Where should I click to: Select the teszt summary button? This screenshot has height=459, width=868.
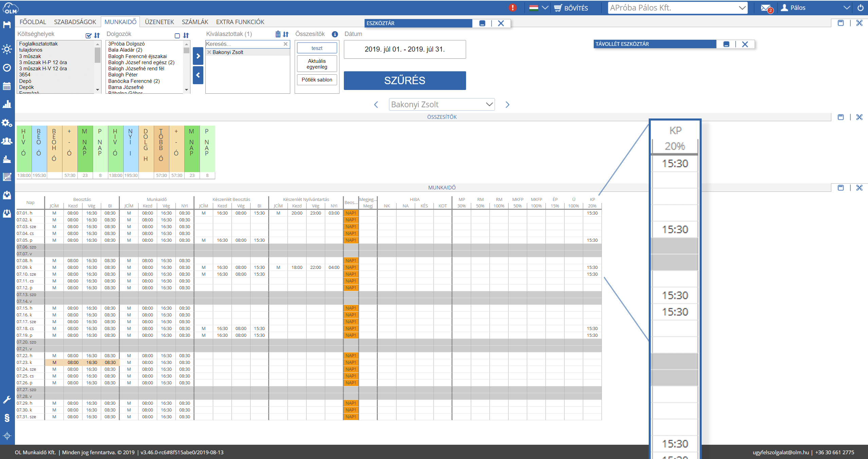coord(317,48)
